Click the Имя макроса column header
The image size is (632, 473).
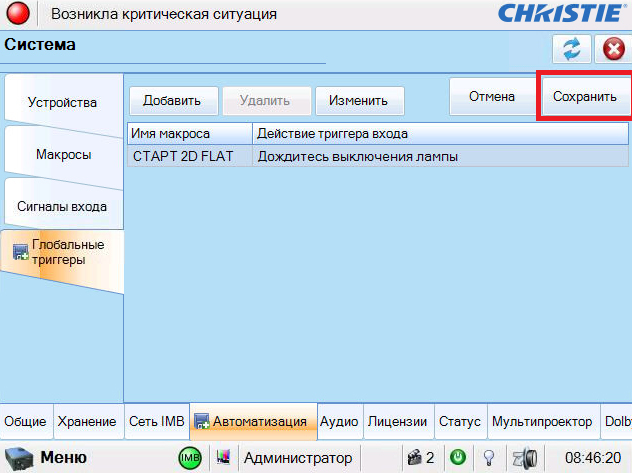pyautogui.click(x=190, y=134)
